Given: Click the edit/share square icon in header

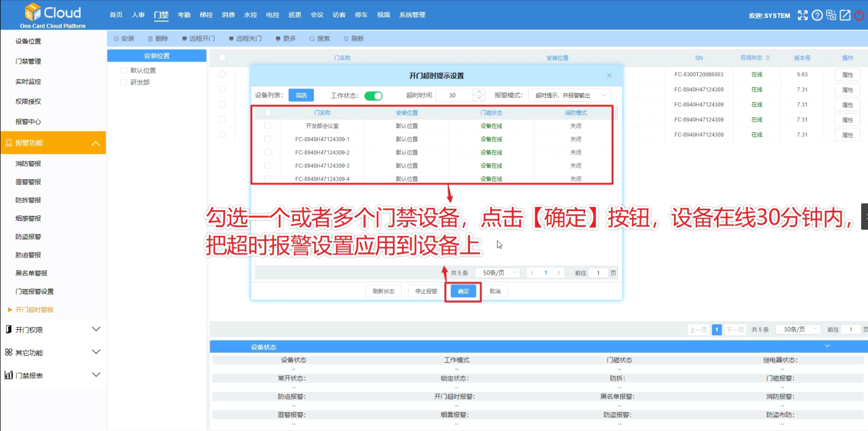Looking at the screenshot, I should click(x=845, y=15).
